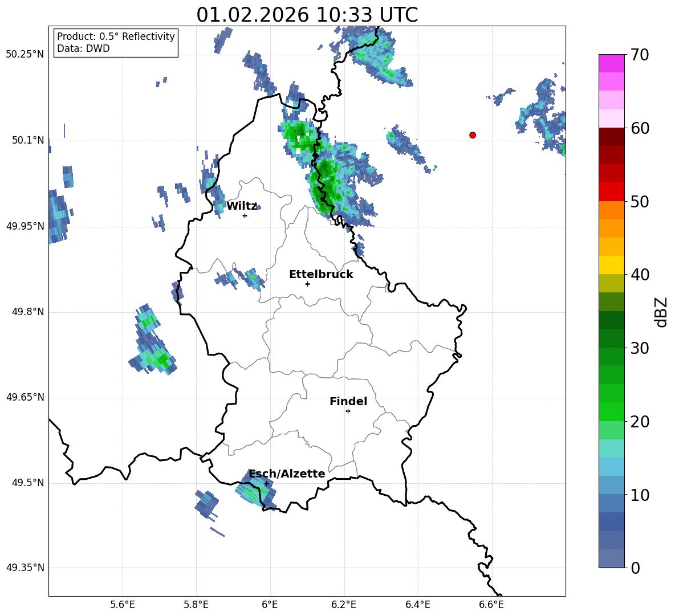
Task: Click the 5.6°E longitude label
Action: (x=123, y=605)
